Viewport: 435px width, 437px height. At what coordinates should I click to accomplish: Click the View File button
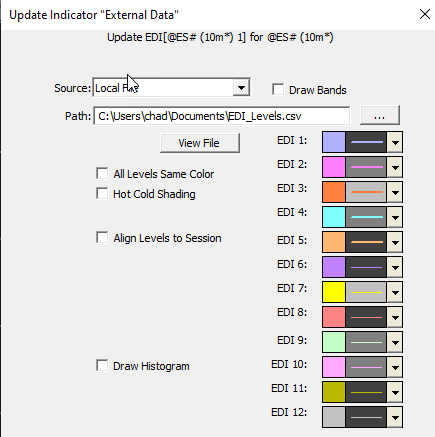[200, 143]
